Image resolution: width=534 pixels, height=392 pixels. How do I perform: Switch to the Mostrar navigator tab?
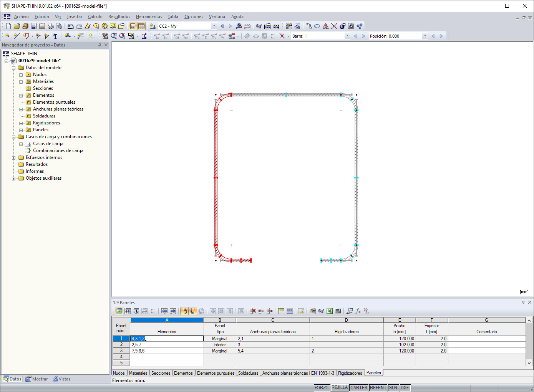pyautogui.click(x=37, y=379)
